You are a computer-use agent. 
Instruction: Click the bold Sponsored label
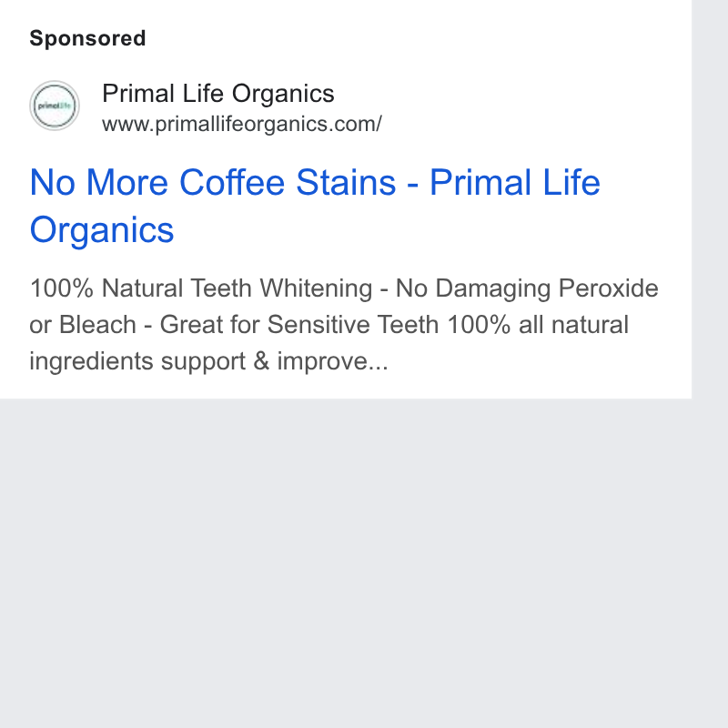87,38
